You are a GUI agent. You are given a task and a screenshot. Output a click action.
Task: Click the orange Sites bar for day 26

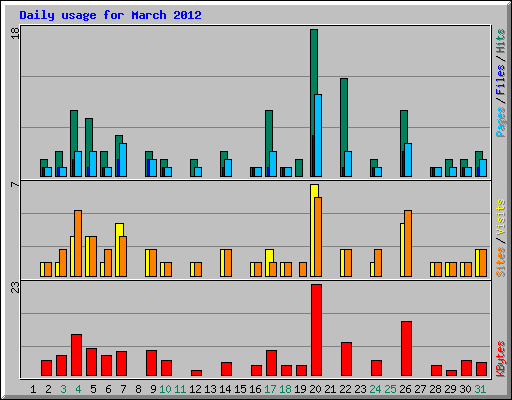(408, 243)
